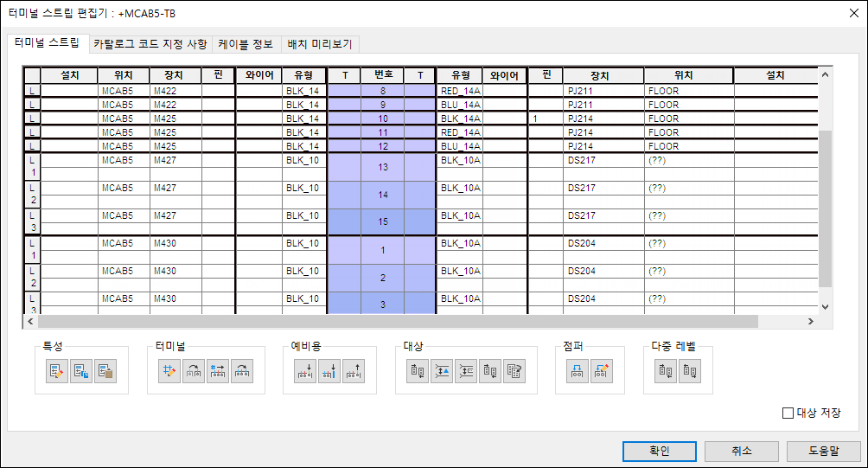Viewport: 868px width, 468px height.
Task: Click Reassign terminal icon in 터미널 group
Action: [x=194, y=371]
